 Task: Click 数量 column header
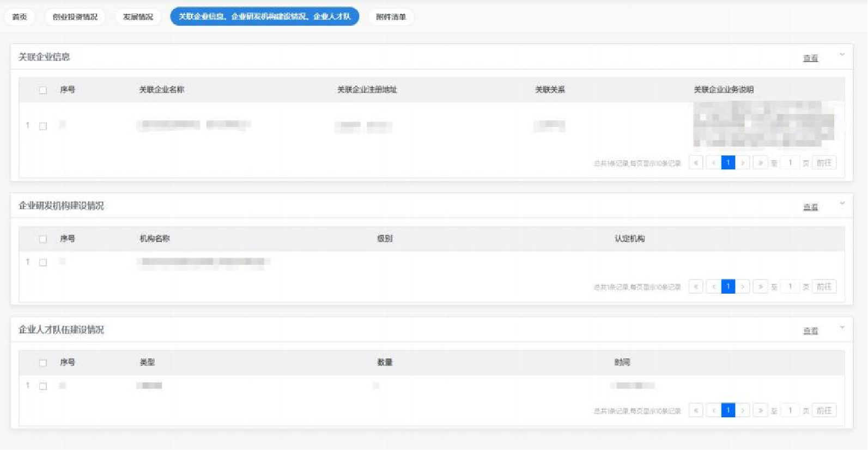pyautogui.click(x=385, y=362)
